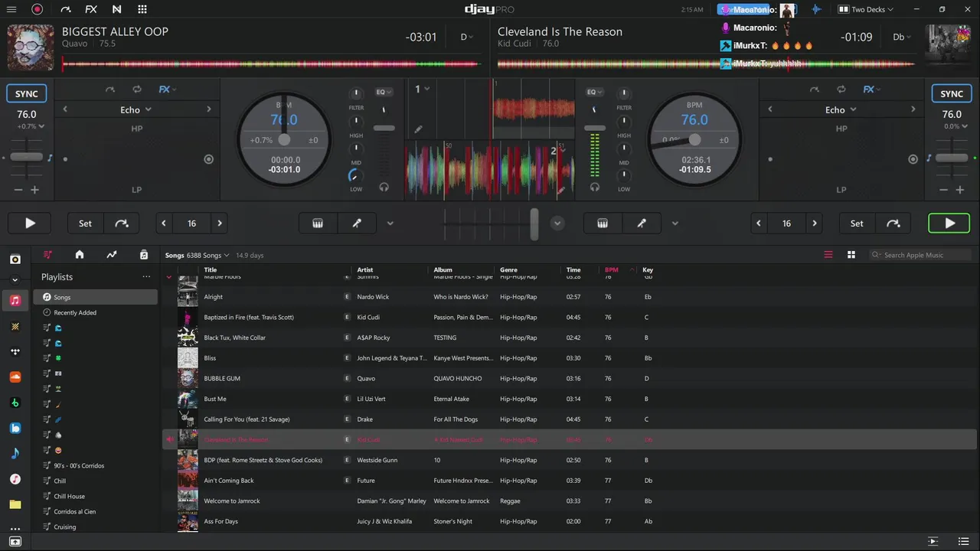Open the home tab in library
The image size is (980, 551).
point(80,255)
